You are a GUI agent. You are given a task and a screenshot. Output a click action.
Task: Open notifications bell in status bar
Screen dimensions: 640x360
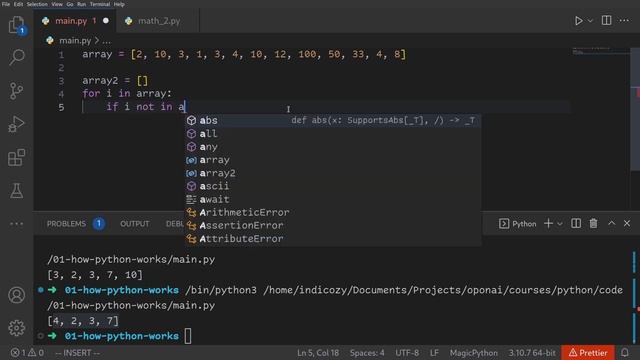coord(624,353)
